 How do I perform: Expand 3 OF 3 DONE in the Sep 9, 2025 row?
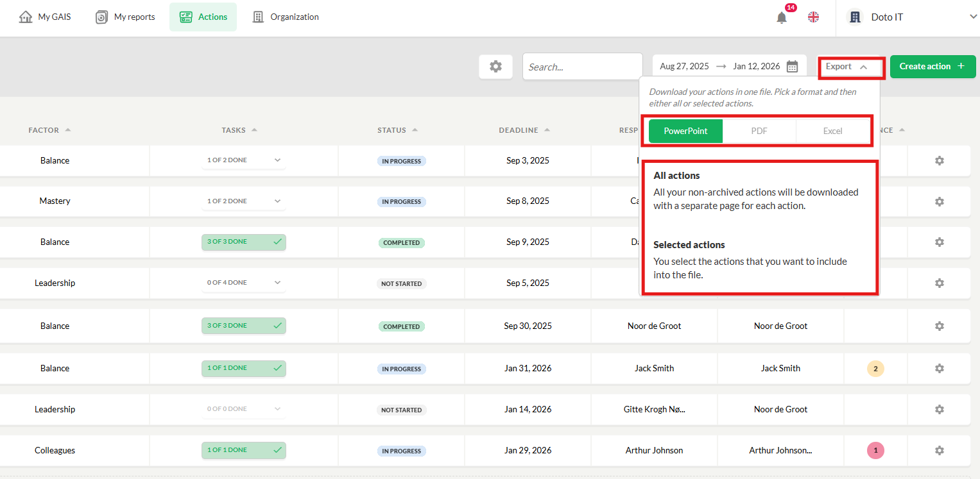click(x=244, y=242)
